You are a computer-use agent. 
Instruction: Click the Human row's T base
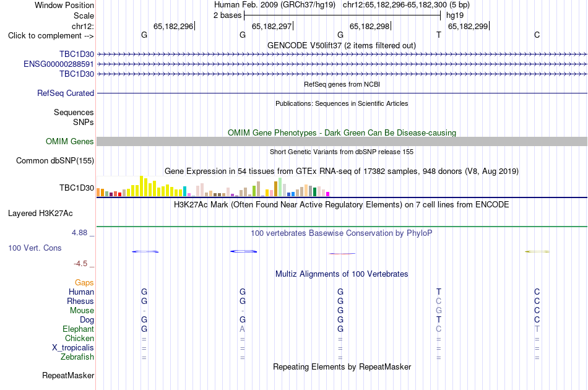(x=439, y=292)
